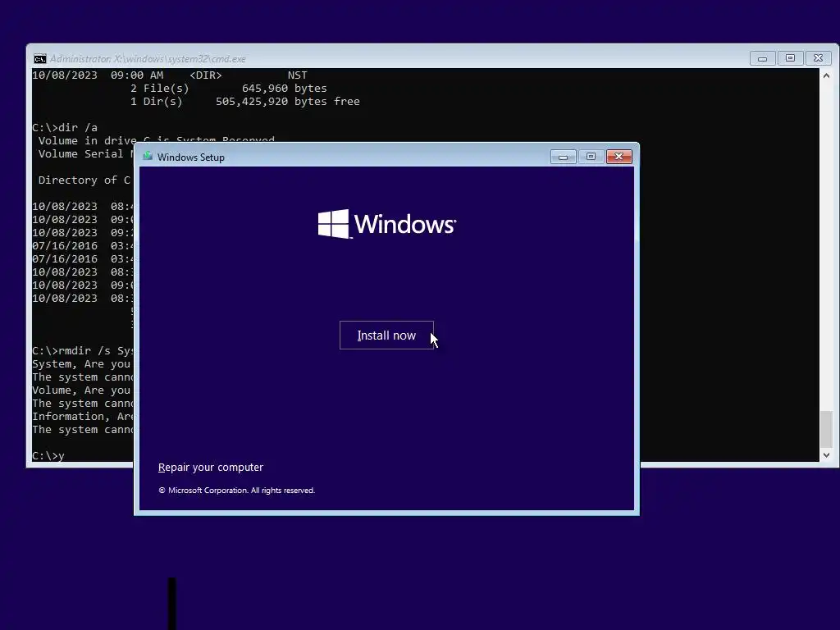Maximize the Windows Setup dialog
This screenshot has height=630, width=840.
591,157
